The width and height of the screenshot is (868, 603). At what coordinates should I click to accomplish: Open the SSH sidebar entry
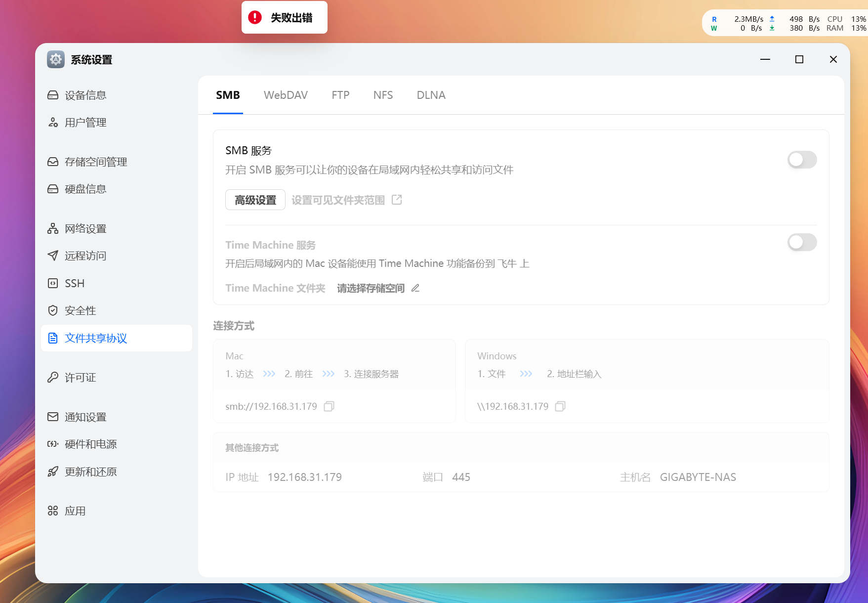(x=117, y=283)
